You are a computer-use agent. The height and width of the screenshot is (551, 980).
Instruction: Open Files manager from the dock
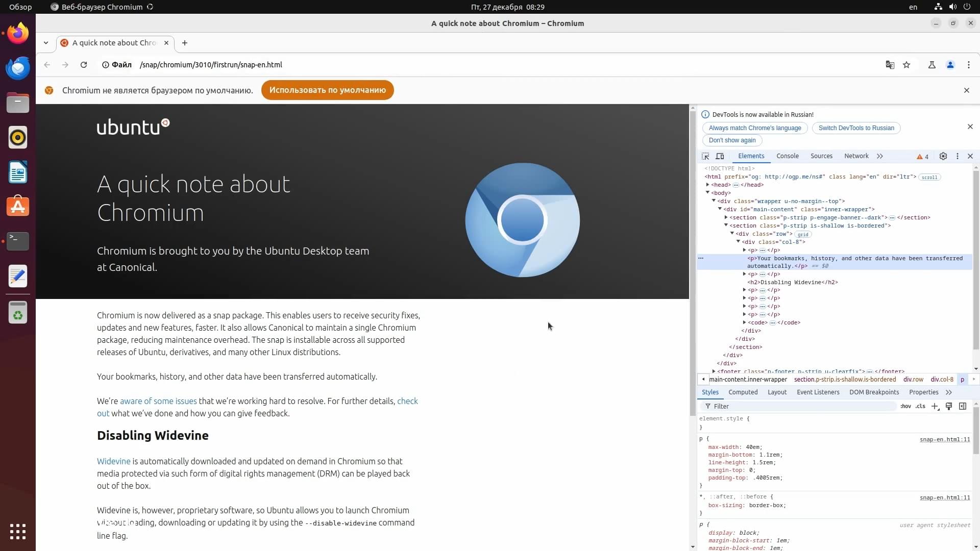click(x=18, y=103)
